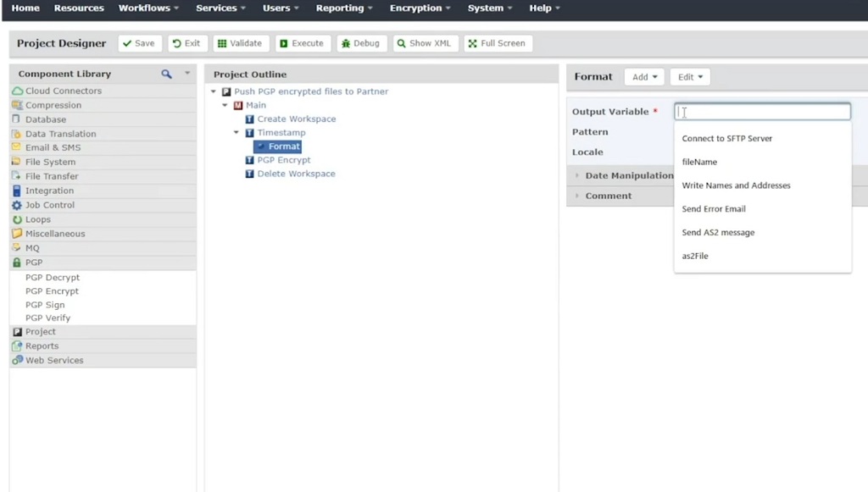The width and height of the screenshot is (868, 492).
Task: Click the Timestamp task icon
Action: (x=250, y=133)
